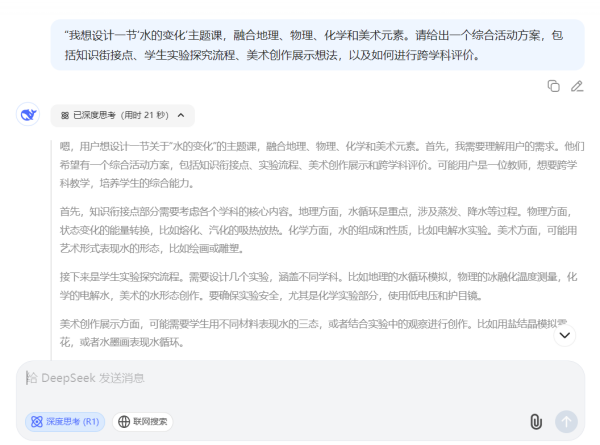Toggle the 联网搜索 web search option

coord(142,422)
